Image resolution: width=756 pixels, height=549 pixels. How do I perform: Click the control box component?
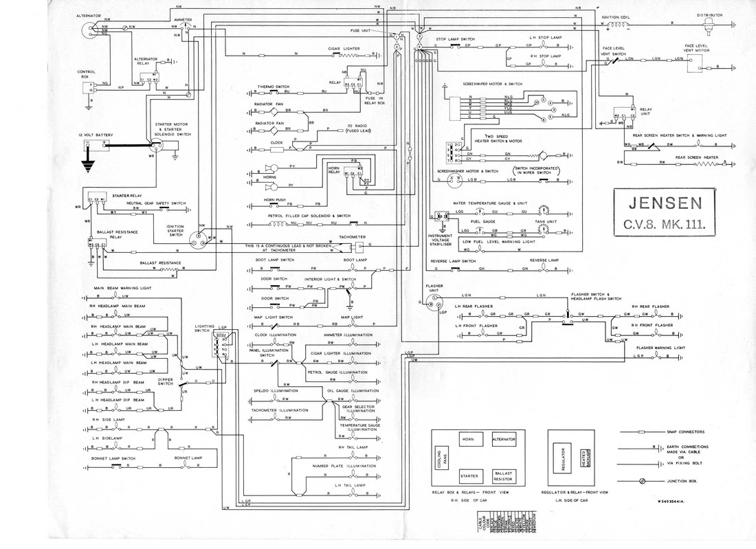(88, 87)
